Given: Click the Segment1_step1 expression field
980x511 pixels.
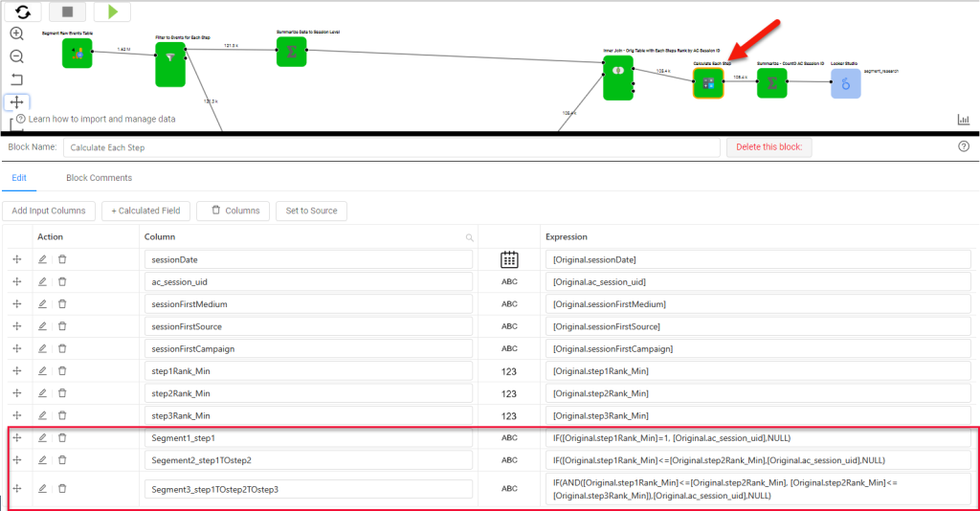Looking at the screenshot, I should point(758,438).
